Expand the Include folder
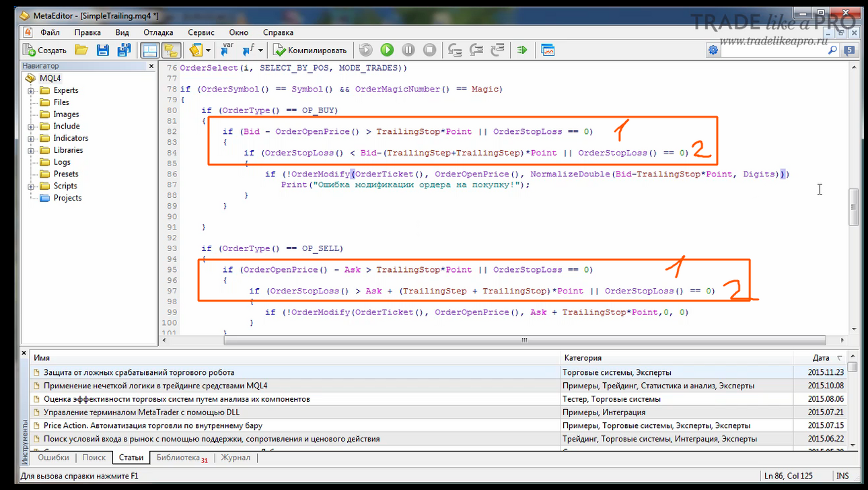The height and width of the screenshot is (490, 868). pos(31,127)
